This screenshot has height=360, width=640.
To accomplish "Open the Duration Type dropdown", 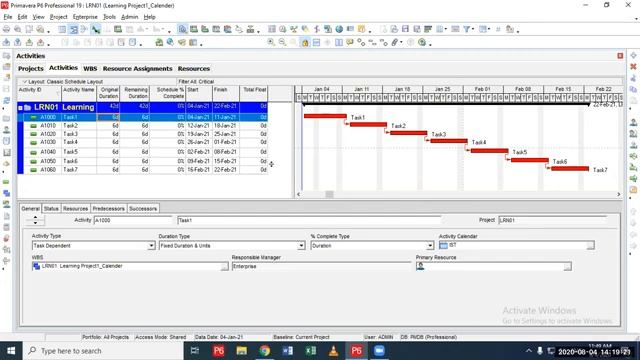I will 301,246.
